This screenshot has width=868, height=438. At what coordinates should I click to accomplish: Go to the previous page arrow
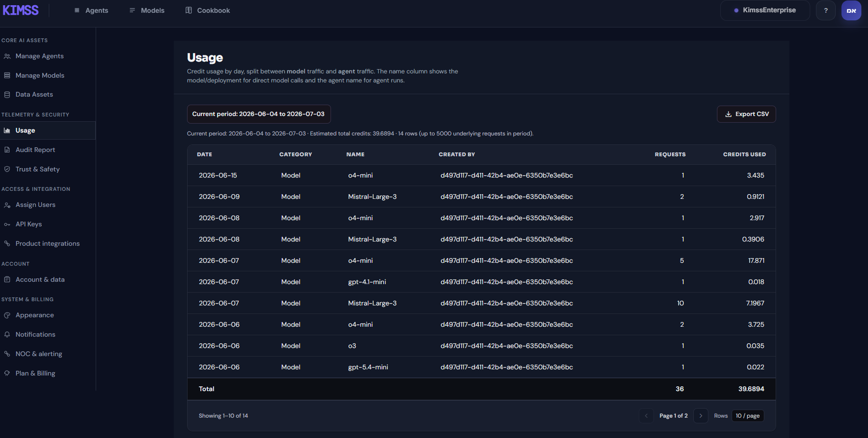(x=646, y=416)
